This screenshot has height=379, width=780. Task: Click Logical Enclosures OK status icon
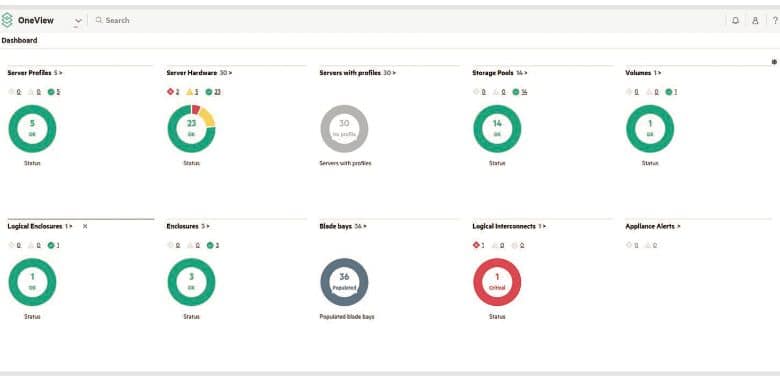(x=51, y=245)
